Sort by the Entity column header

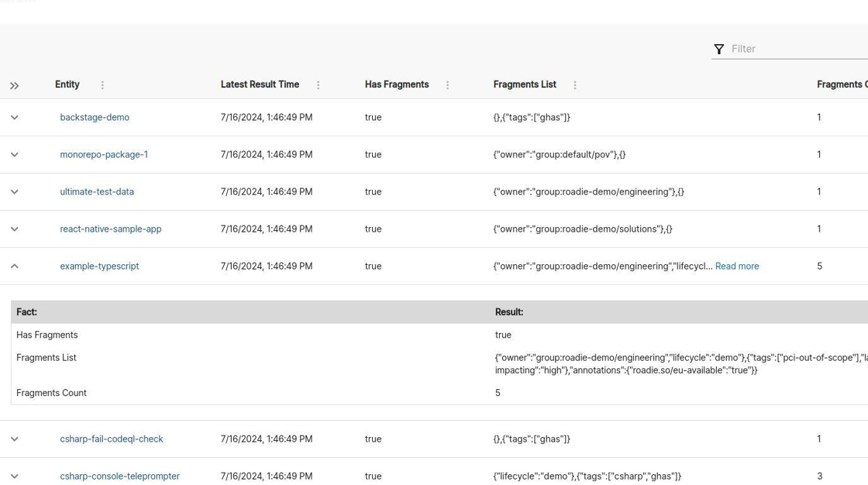(x=67, y=84)
